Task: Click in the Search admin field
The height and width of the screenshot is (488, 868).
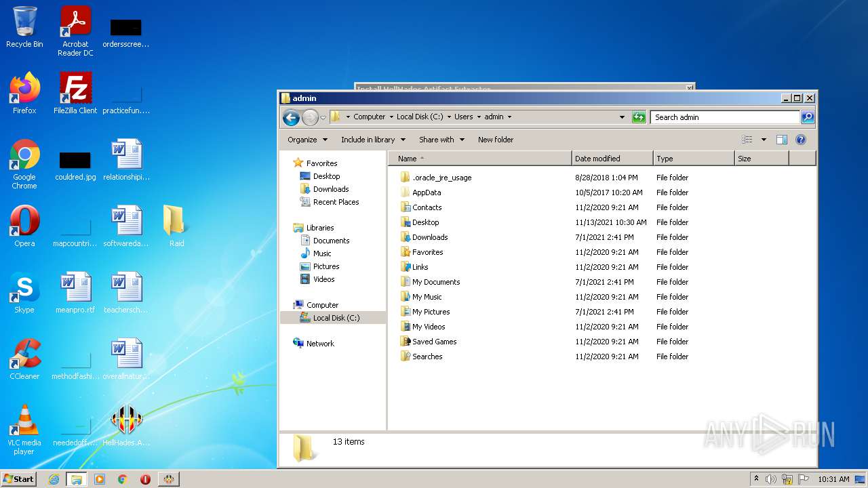Action: pos(724,117)
